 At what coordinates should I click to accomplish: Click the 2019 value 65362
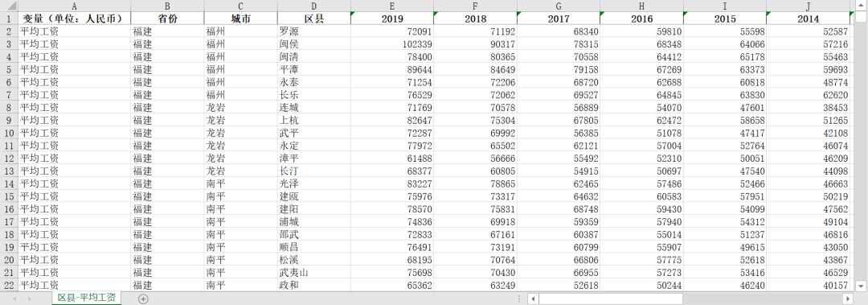(392, 285)
